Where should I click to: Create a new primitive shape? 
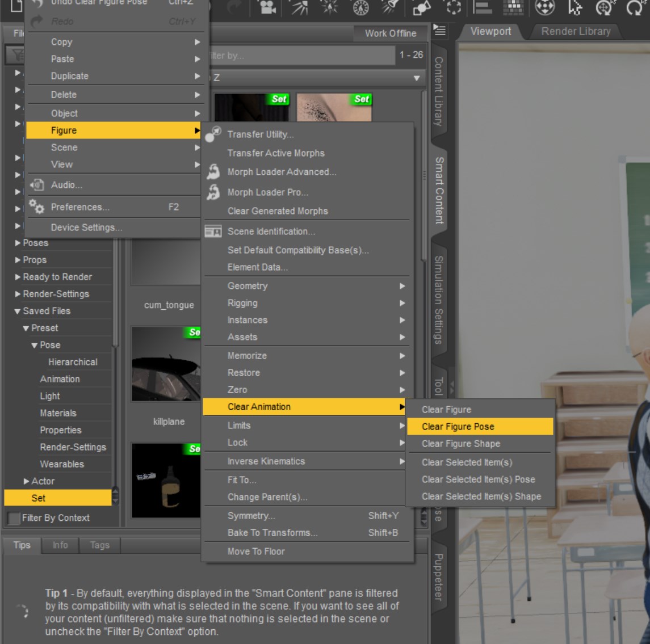click(422, 7)
